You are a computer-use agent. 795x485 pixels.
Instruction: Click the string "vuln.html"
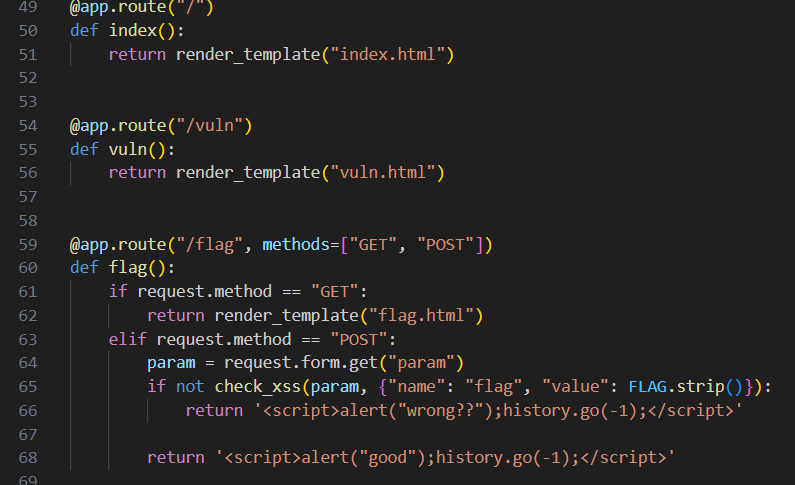coord(383,172)
